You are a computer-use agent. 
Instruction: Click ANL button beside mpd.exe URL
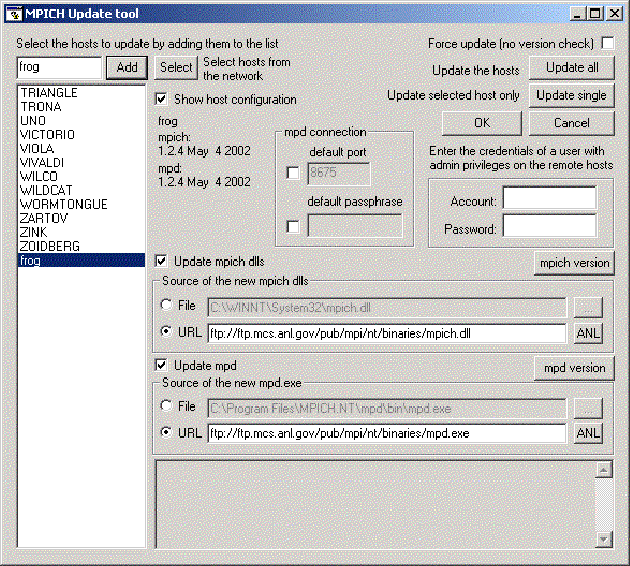(588, 433)
